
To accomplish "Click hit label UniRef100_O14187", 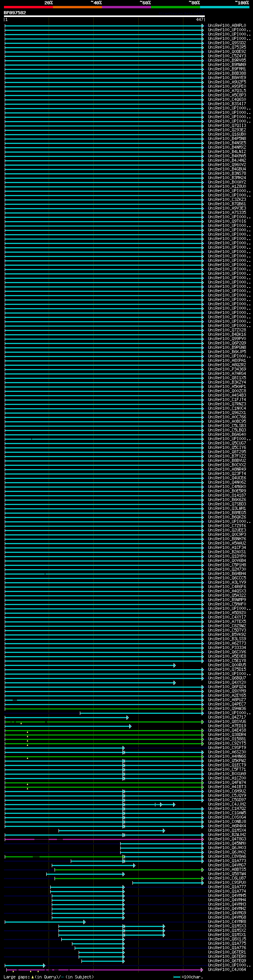I will pos(227,496).
